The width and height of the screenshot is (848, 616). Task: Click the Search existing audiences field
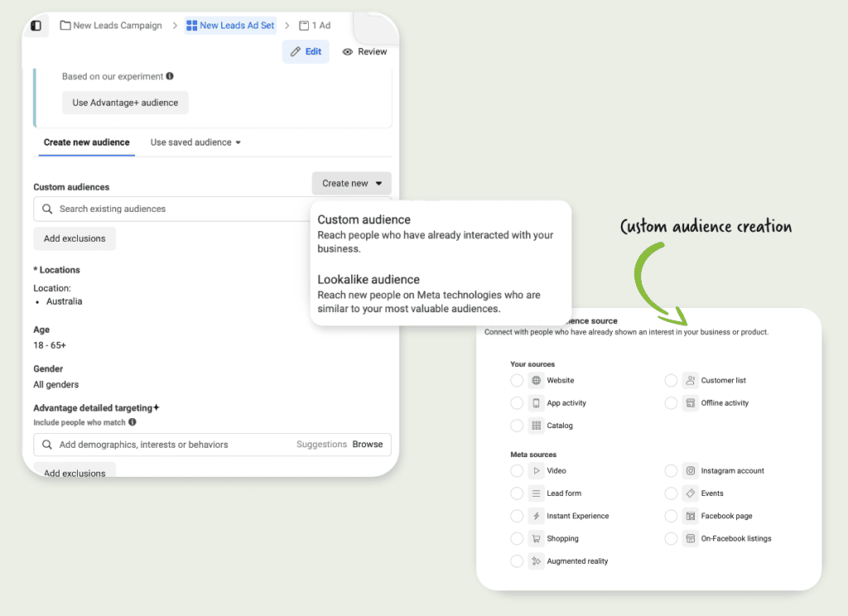point(174,209)
